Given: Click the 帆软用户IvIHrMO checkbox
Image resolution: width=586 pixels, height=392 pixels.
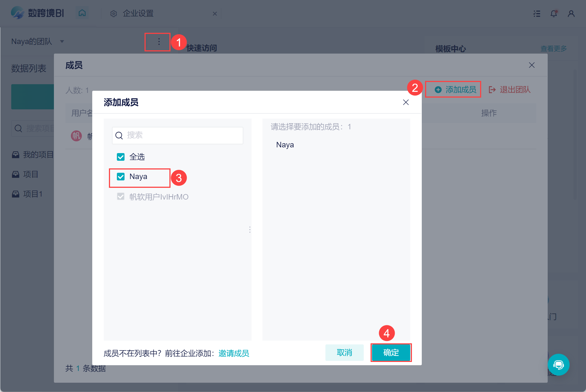Looking at the screenshot, I should [x=121, y=197].
